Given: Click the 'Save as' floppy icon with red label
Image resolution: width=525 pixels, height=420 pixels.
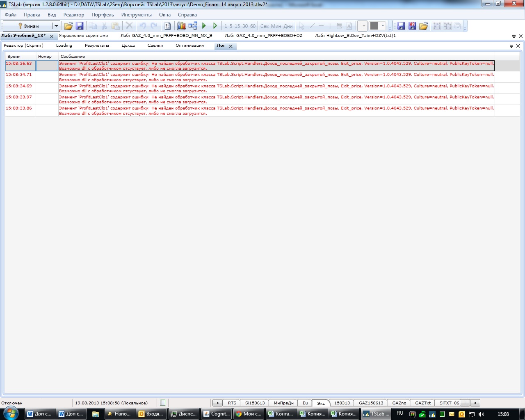Looking at the screenshot, I should pos(412,26).
